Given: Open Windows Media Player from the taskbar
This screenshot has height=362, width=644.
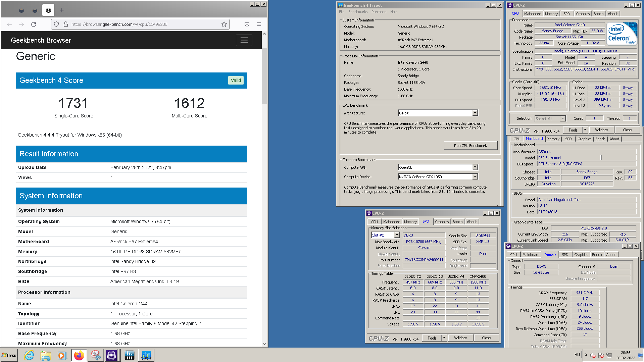Looking at the screenshot, I should (61, 355).
